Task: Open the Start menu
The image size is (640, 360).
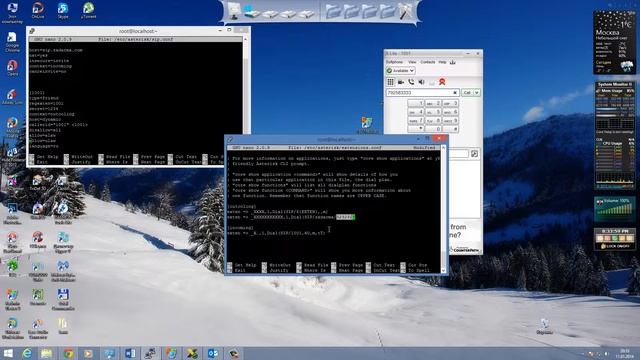Action: [x=8, y=353]
